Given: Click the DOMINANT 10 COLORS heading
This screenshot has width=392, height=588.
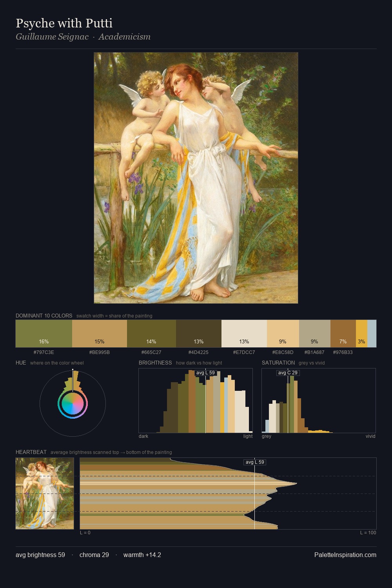Looking at the screenshot, I should pyautogui.click(x=44, y=316).
